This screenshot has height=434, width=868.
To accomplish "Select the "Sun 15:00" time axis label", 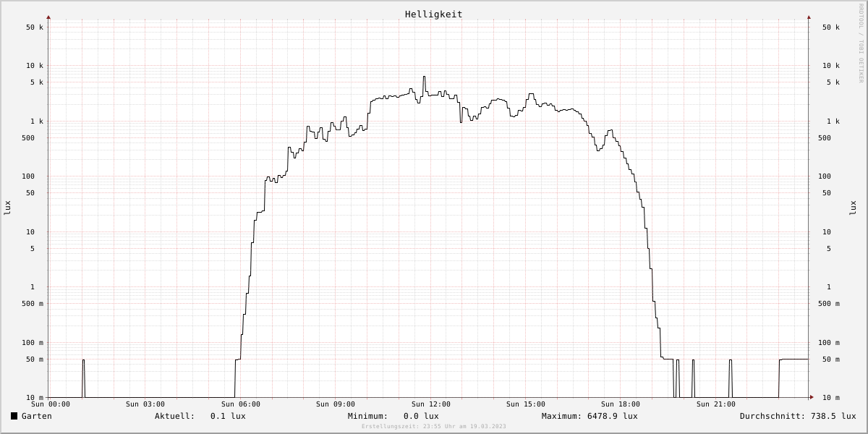I will [526, 404].
